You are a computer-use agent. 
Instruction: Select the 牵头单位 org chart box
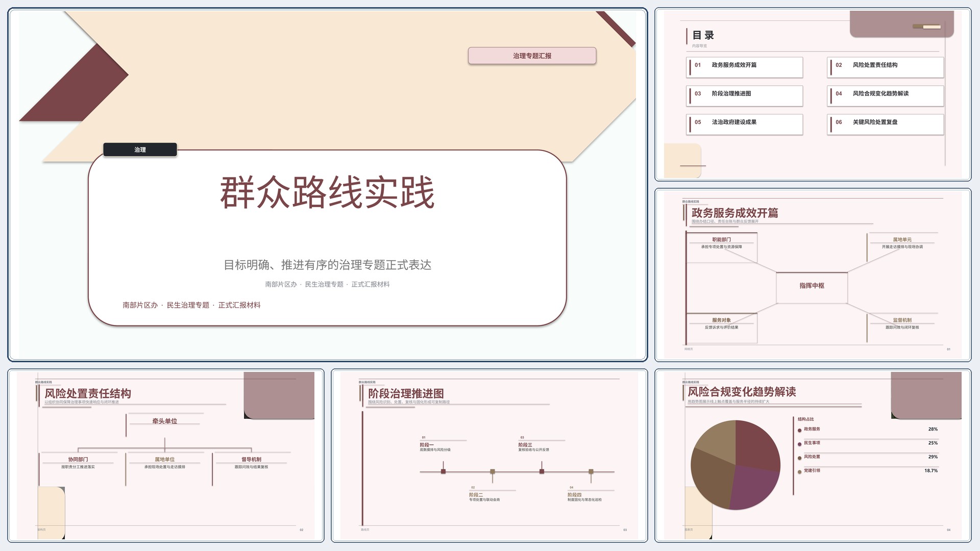(164, 424)
